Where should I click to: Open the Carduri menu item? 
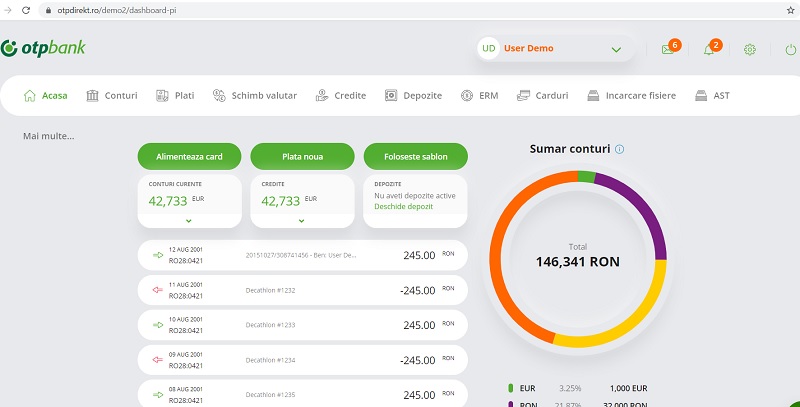[x=542, y=95]
